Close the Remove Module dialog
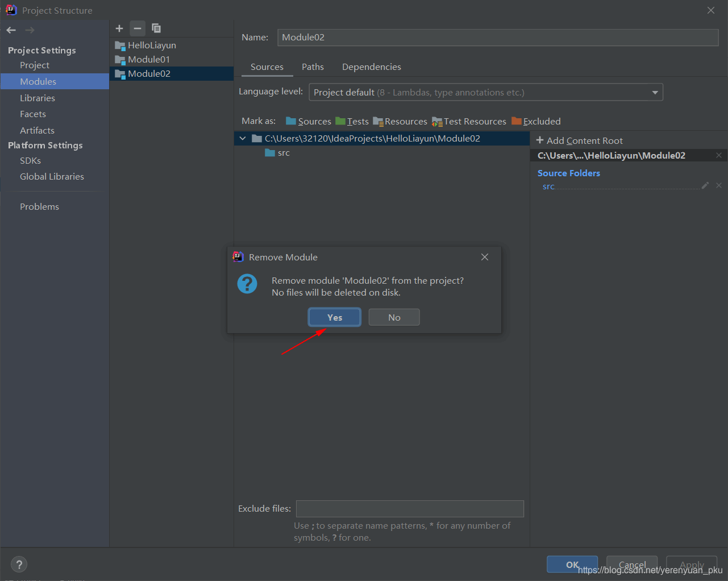 (x=485, y=257)
